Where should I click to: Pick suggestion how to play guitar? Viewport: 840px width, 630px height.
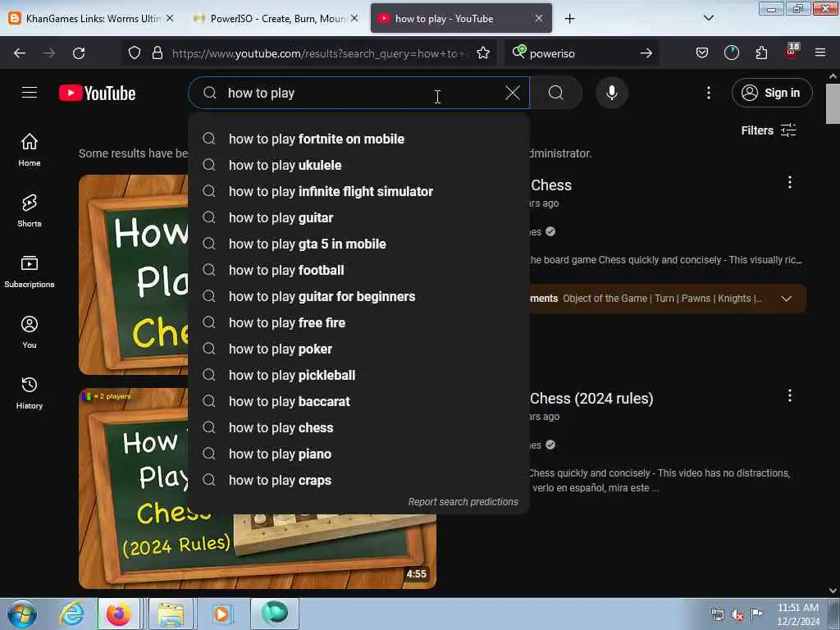pyautogui.click(x=359, y=217)
